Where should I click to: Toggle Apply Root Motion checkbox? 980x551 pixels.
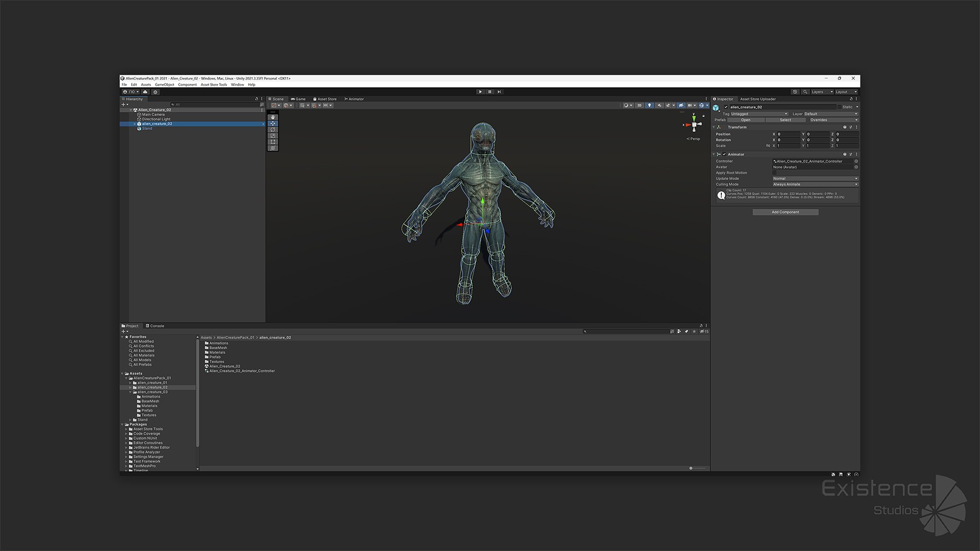click(x=775, y=173)
